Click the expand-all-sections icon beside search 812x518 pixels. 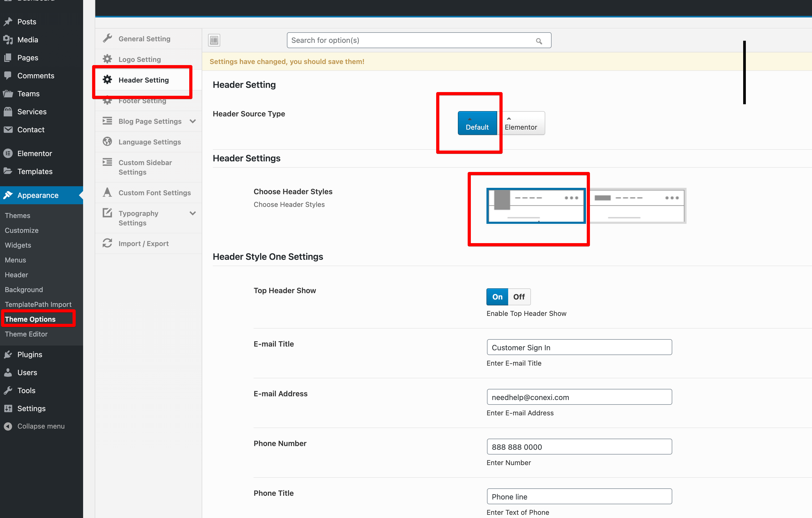pos(214,40)
